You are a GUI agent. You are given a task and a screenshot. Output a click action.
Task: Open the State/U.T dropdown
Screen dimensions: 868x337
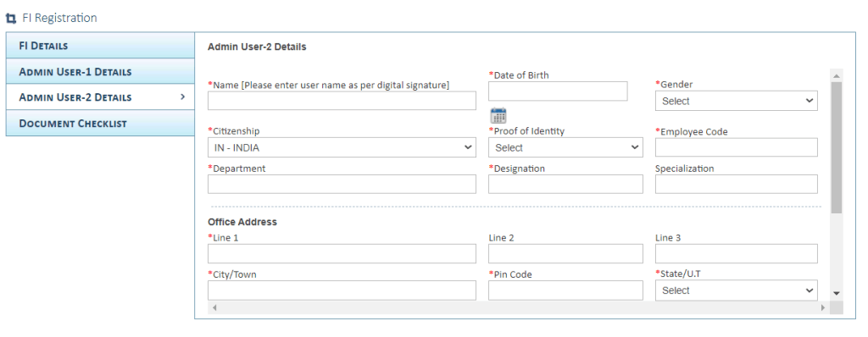pyautogui.click(x=737, y=290)
